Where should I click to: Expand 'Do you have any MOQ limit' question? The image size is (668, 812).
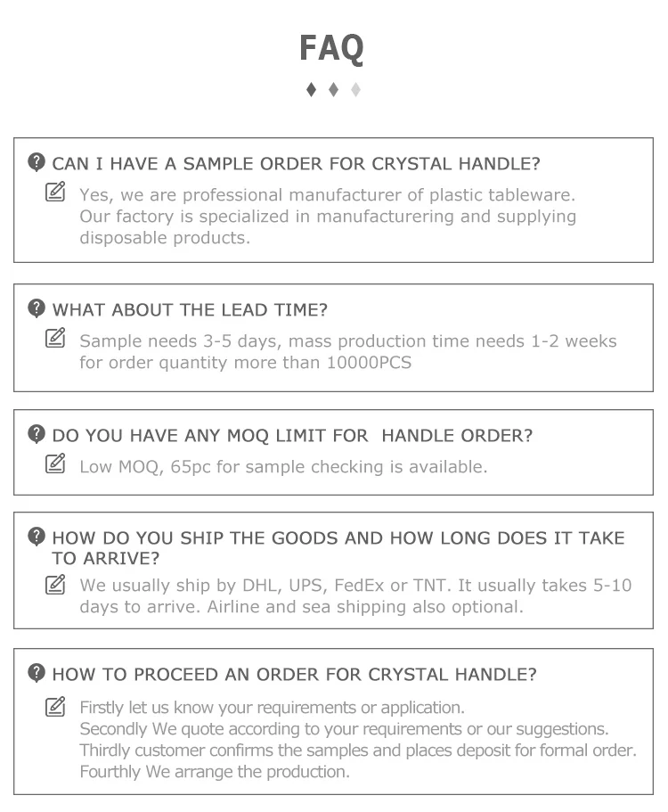point(292,435)
